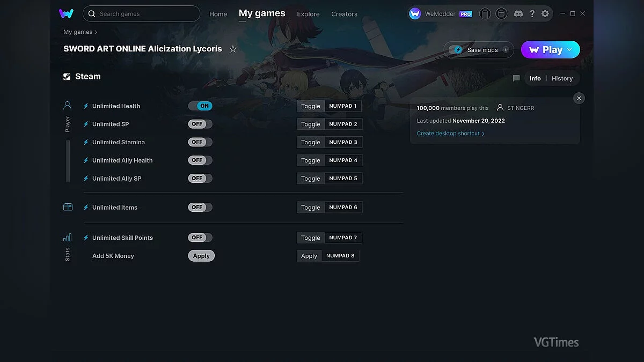This screenshot has height=362, width=644.
Task: Open the help question mark icon
Action: coord(532,13)
